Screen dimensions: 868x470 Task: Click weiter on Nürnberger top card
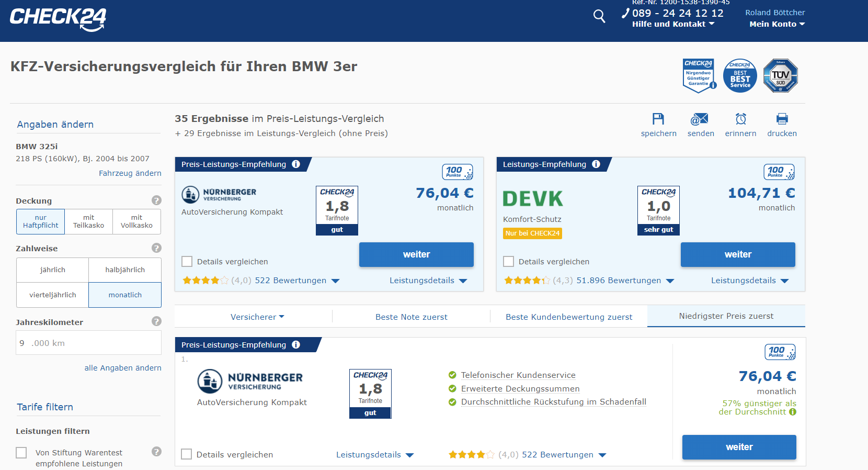coord(416,254)
